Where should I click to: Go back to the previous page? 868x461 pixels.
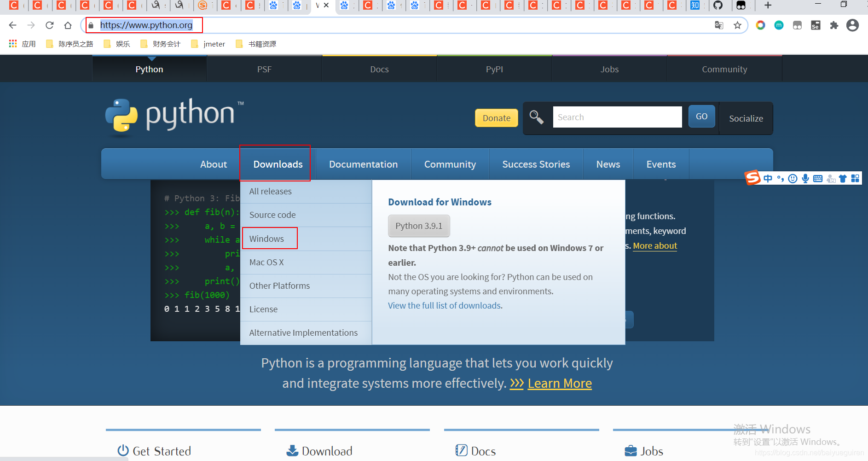13,25
